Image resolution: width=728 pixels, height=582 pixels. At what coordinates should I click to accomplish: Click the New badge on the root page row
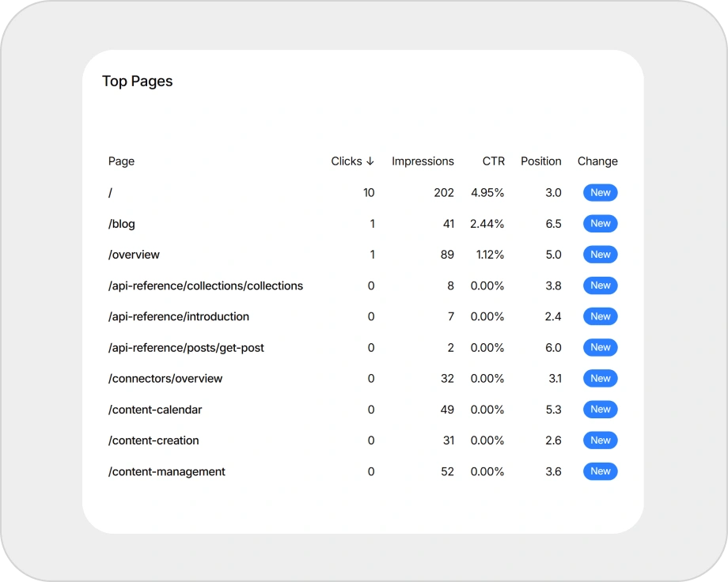click(x=600, y=192)
